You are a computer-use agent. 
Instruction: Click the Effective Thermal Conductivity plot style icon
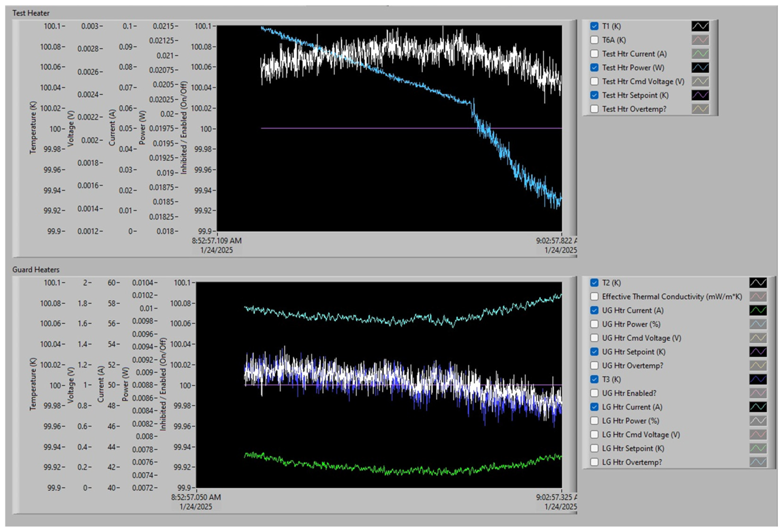click(758, 297)
